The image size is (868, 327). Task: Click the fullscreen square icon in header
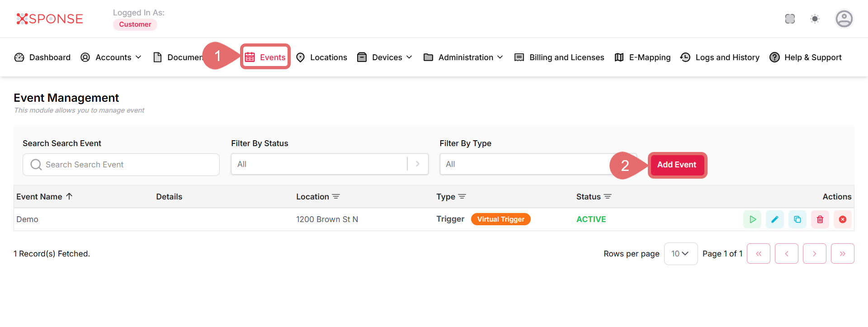tap(790, 19)
